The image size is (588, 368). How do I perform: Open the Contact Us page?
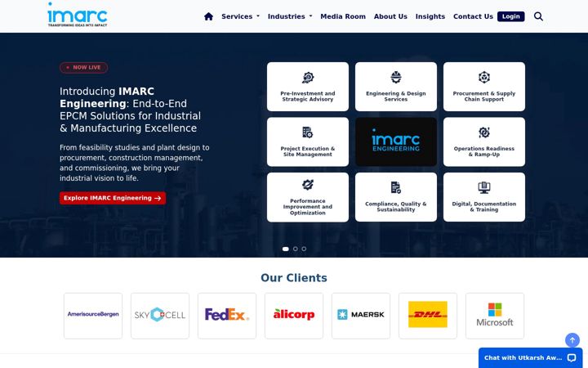473,16
